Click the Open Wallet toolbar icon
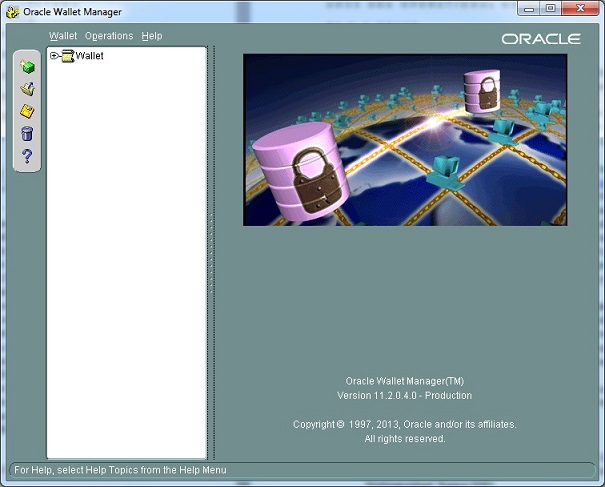The height and width of the screenshot is (487, 605). tap(27, 89)
